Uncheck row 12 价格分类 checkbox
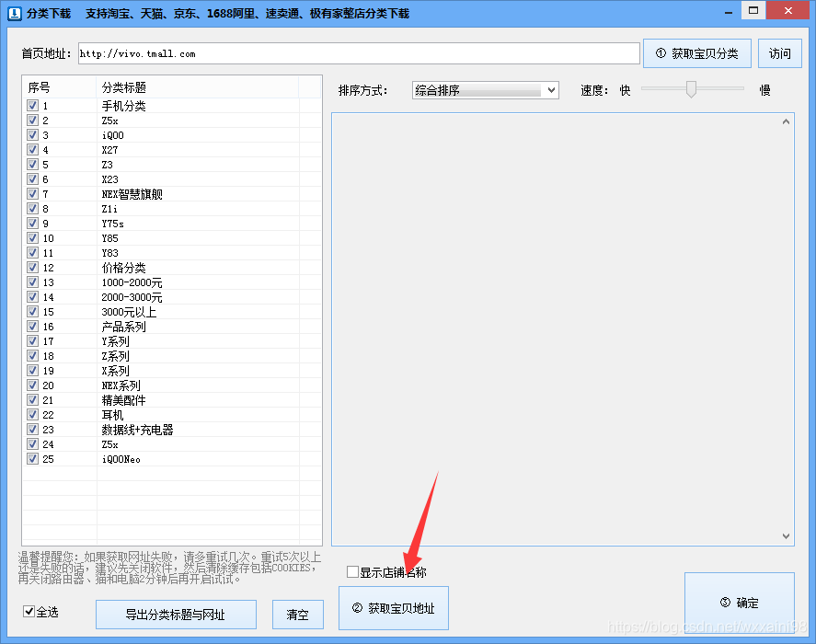This screenshot has width=816, height=644. (x=32, y=268)
